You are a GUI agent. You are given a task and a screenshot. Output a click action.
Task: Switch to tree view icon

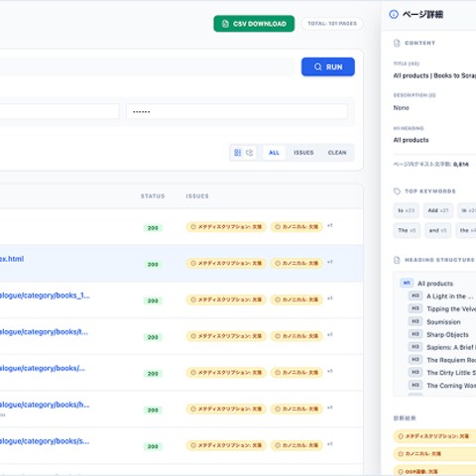tap(250, 153)
